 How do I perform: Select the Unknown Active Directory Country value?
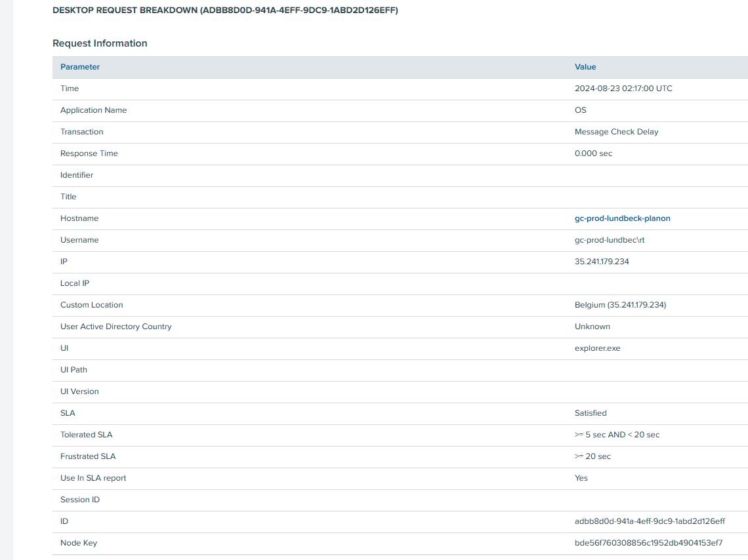point(592,327)
